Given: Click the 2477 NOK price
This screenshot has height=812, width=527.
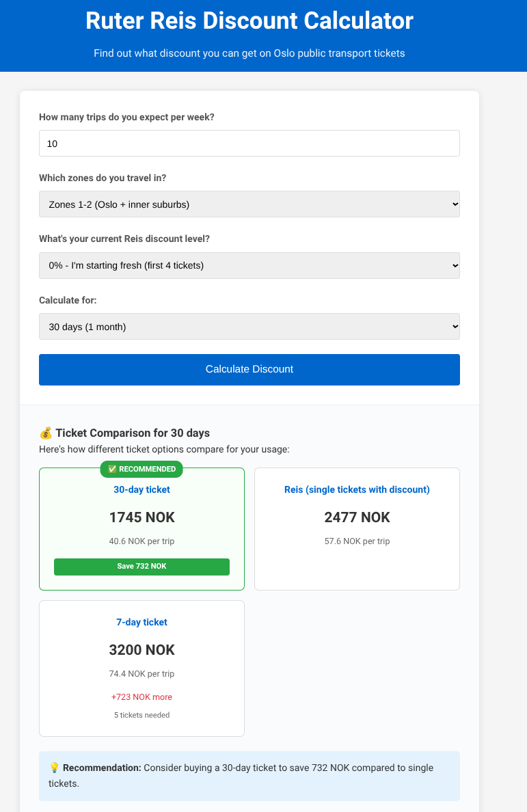Looking at the screenshot, I should click(357, 517).
